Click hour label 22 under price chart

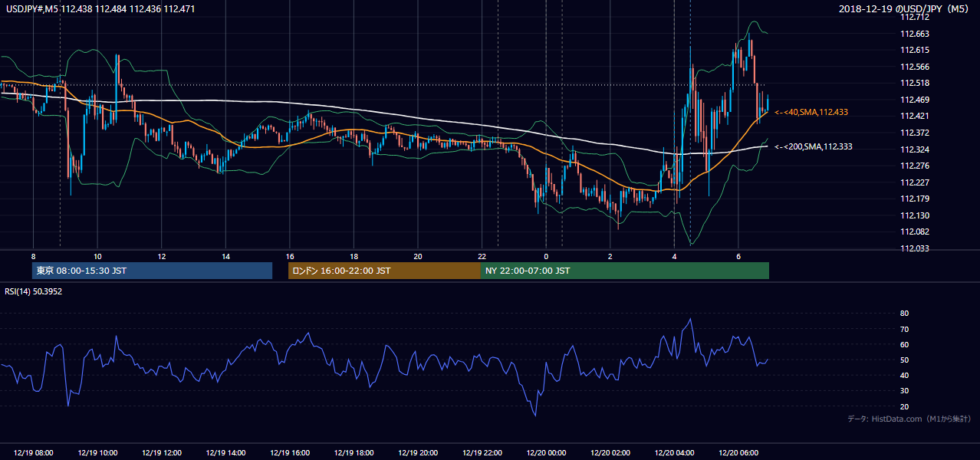[x=482, y=255]
